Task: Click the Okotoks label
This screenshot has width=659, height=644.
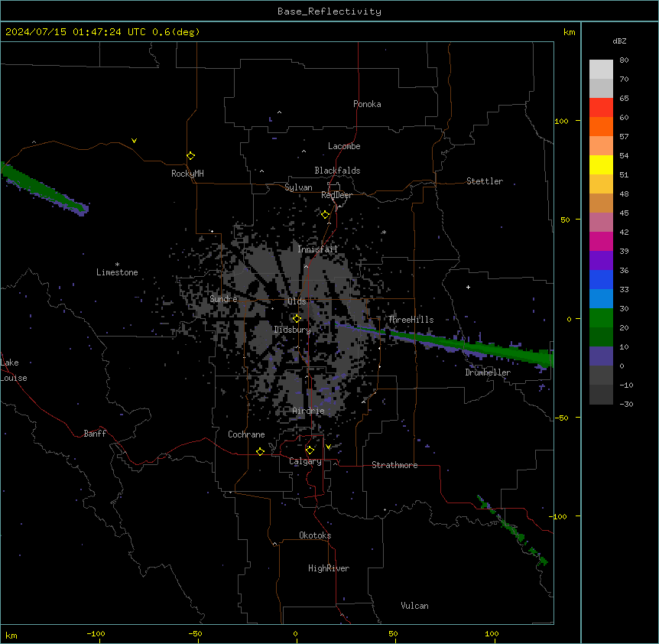Action: [315, 535]
